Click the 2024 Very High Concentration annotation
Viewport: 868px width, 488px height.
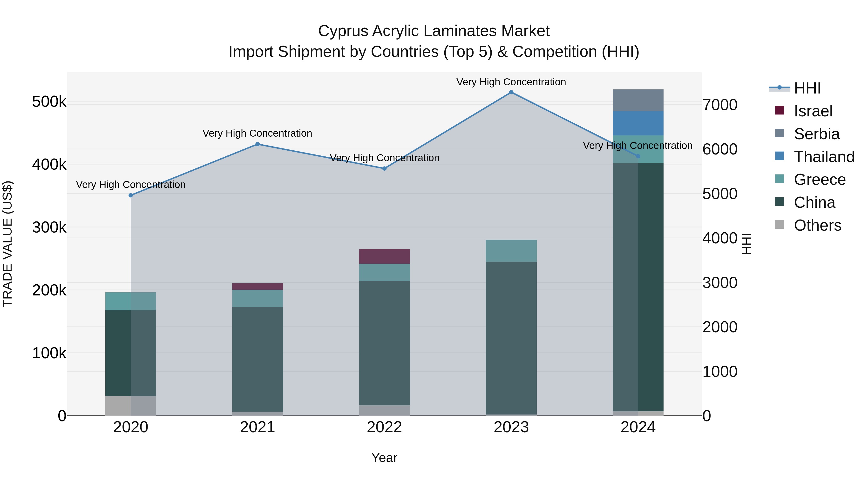tap(638, 146)
